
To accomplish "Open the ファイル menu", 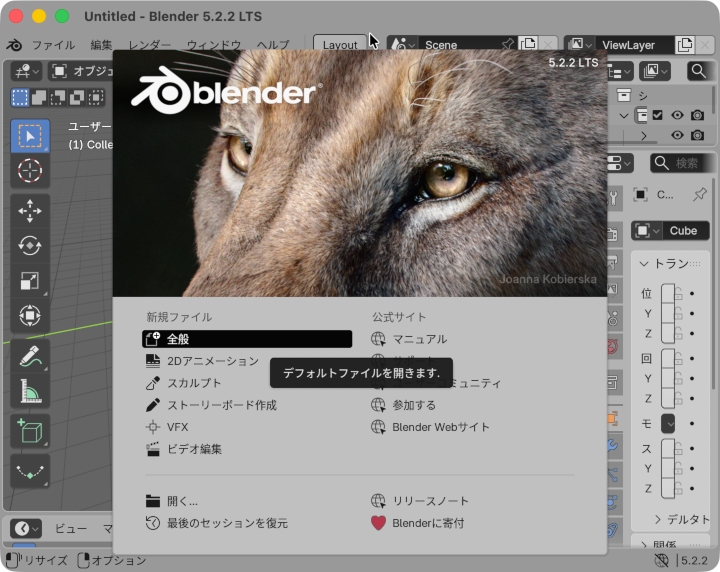I will tap(53, 45).
